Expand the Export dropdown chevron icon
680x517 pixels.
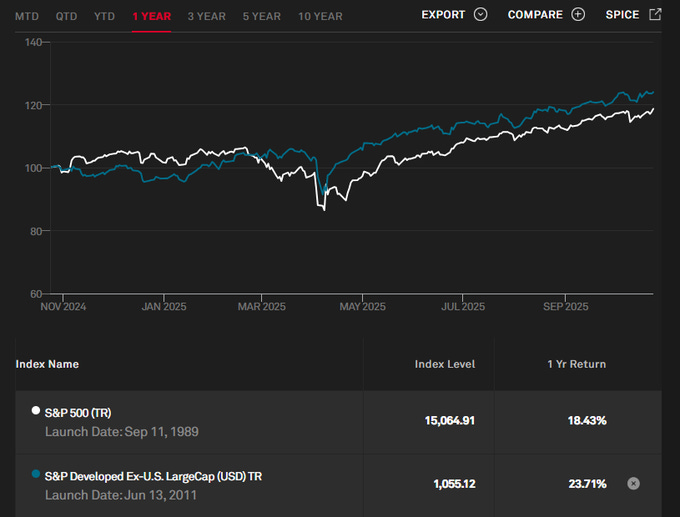click(x=481, y=14)
